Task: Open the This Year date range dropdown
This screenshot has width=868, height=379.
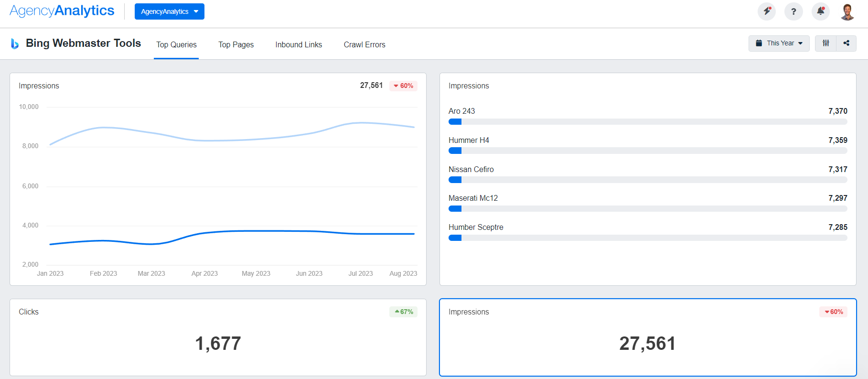Action: pyautogui.click(x=779, y=43)
